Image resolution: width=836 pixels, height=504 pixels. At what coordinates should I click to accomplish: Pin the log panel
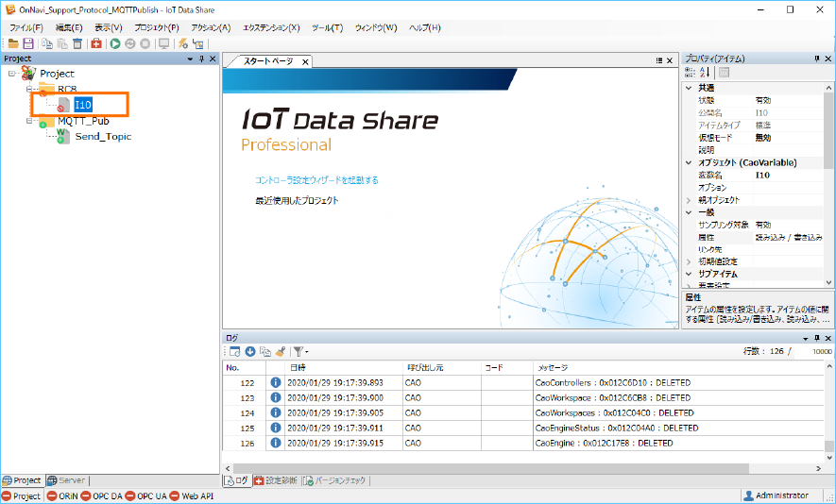coord(817,338)
